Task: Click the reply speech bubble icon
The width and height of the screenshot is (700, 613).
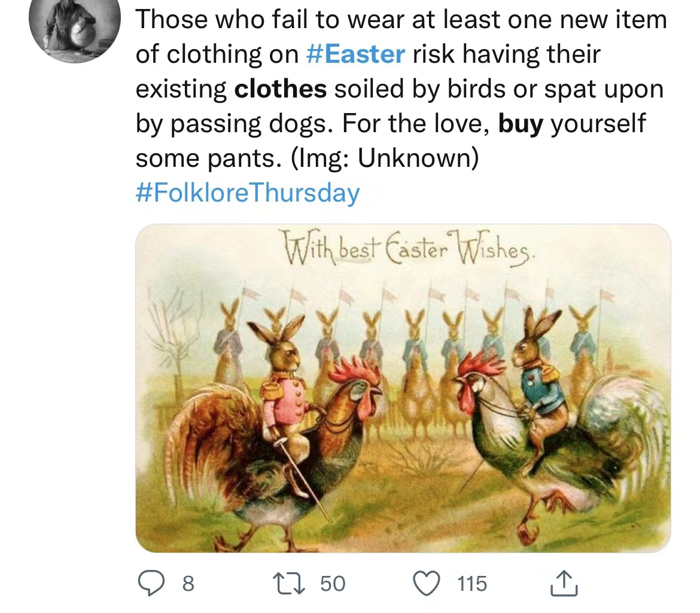Action: pos(151,584)
